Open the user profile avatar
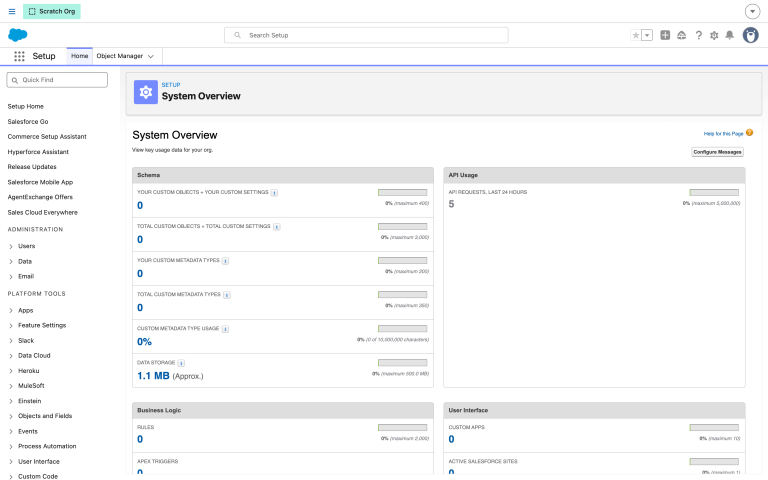Screen dimensions: 768x480 pos(750,35)
